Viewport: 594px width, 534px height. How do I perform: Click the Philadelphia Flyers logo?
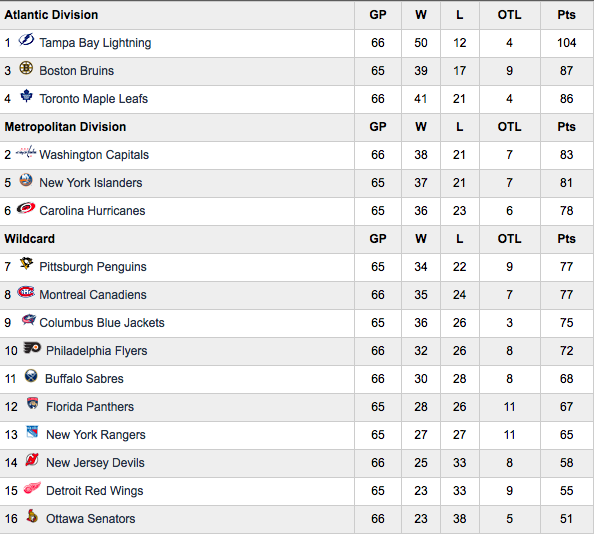(x=32, y=347)
